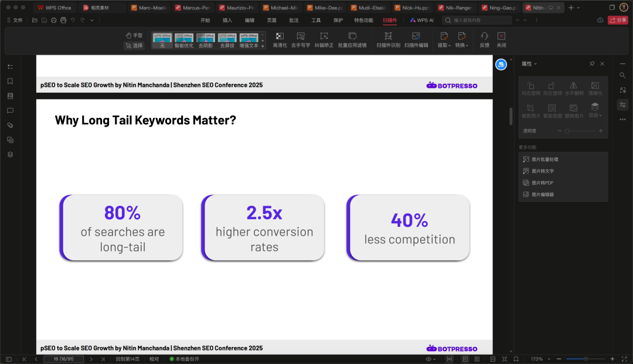
Task: Click the search icon in right rail
Action: pos(622,76)
